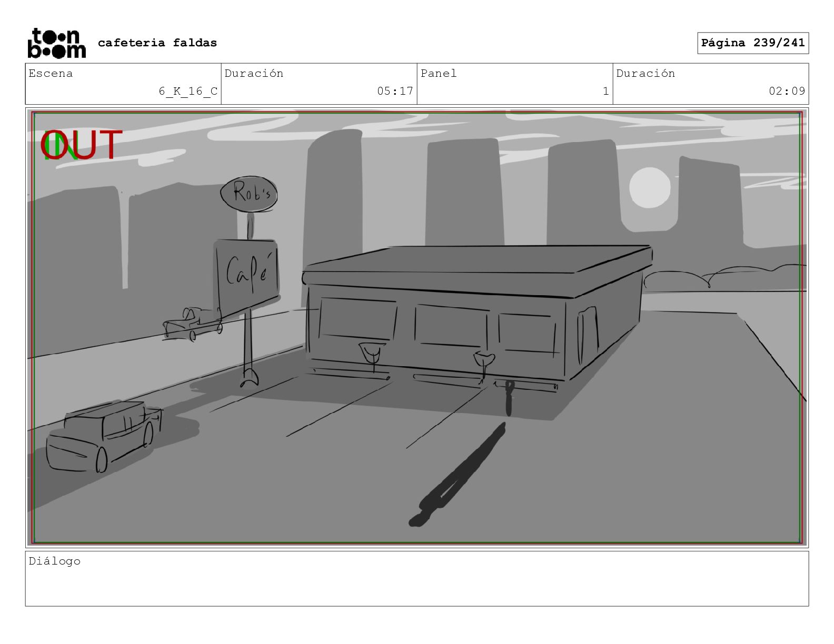The height and width of the screenshot is (644, 834).
Task: Select the panel number '1'
Action: point(605,91)
